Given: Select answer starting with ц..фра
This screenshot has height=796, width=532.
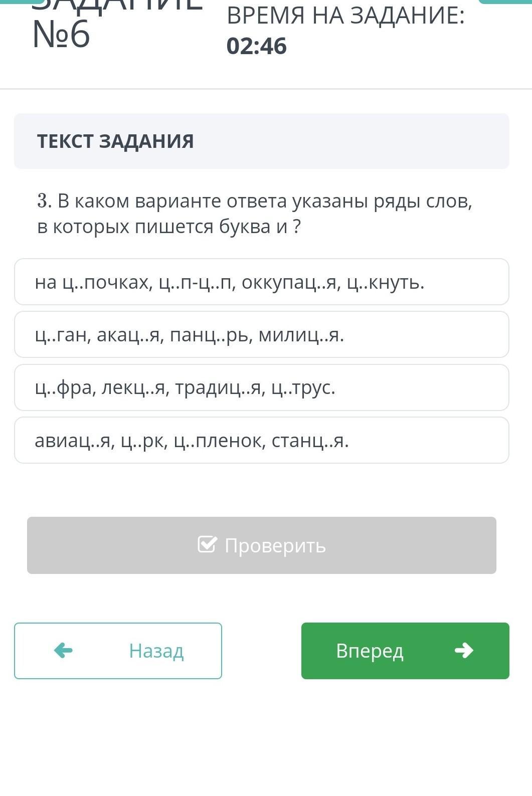Looking at the screenshot, I should point(262,387).
